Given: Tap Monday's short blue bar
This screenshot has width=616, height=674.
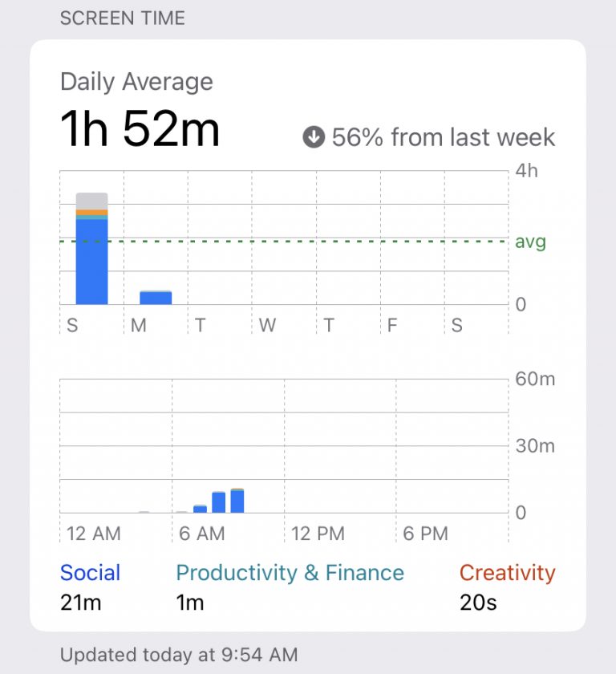Looking at the screenshot, I should (156, 298).
